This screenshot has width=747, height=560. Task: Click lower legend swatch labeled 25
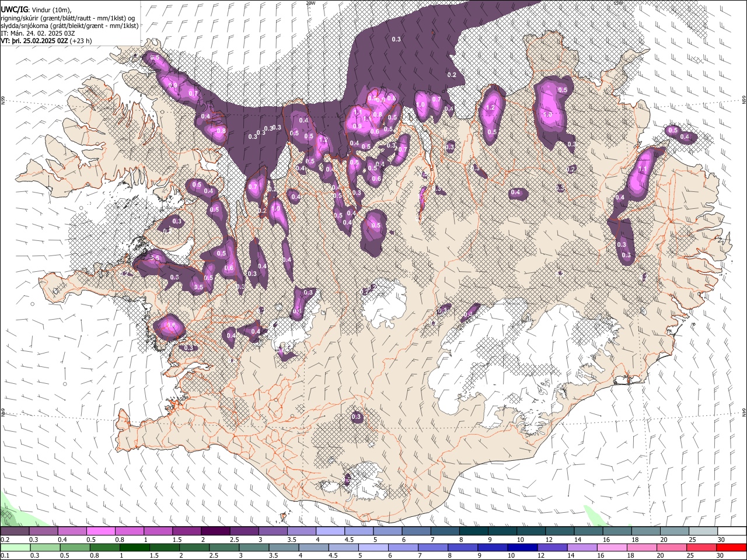click(702, 548)
